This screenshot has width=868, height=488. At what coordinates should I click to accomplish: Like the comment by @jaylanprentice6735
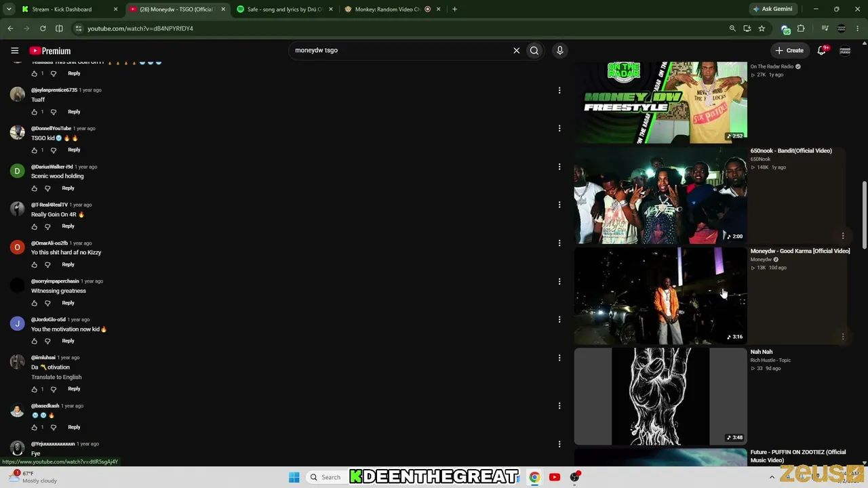(x=35, y=112)
